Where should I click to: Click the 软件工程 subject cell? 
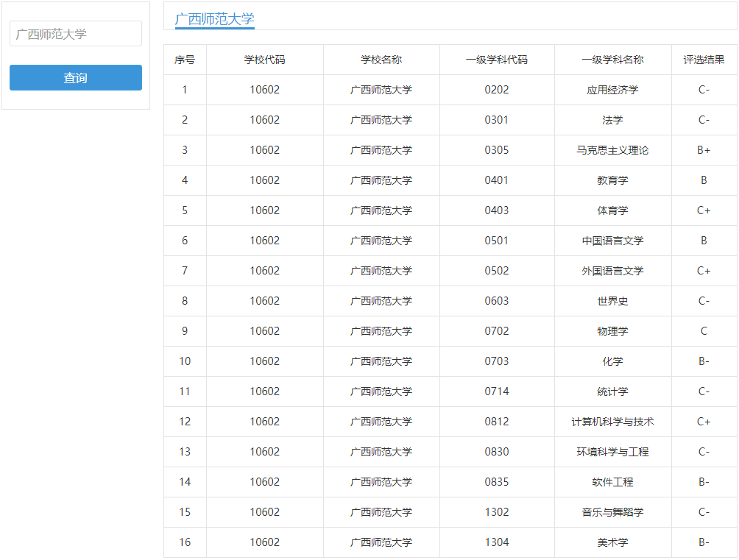pyautogui.click(x=612, y=482)
